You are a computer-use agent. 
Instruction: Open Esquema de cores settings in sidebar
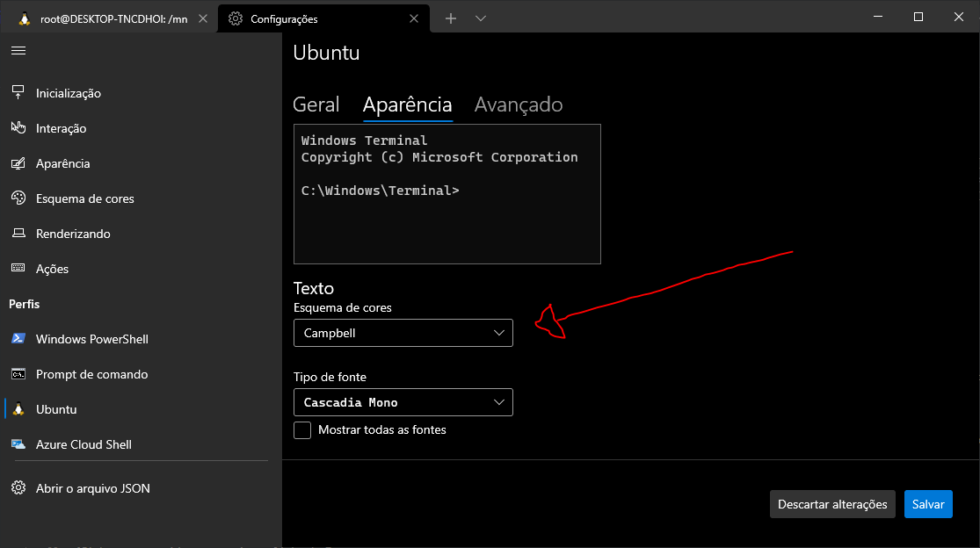pyautogui.click(x=141, y=198)
